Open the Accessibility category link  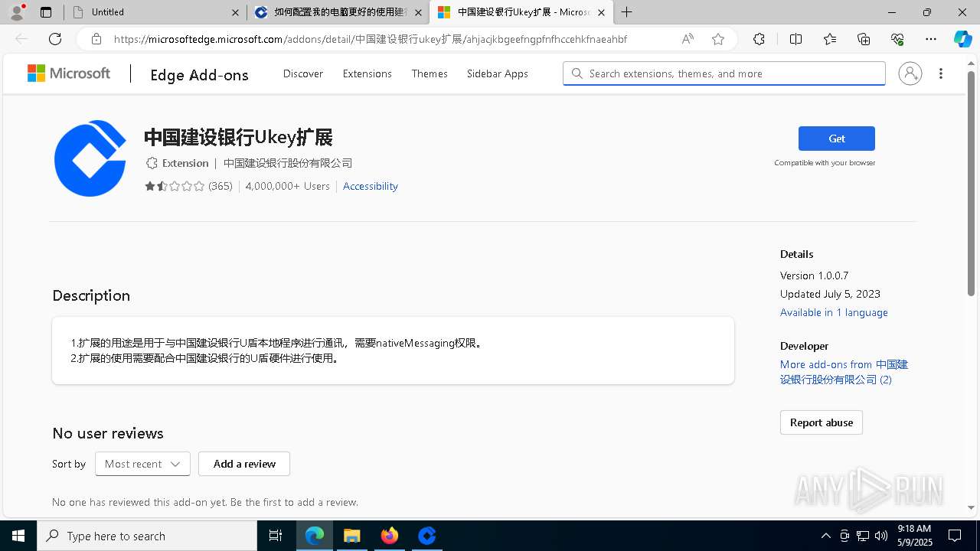[371, 186]
